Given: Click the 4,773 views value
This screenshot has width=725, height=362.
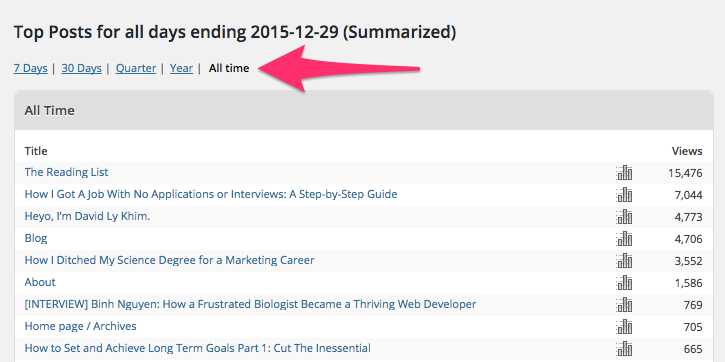Looking at the screenshot, I should [x=688, y=217].
